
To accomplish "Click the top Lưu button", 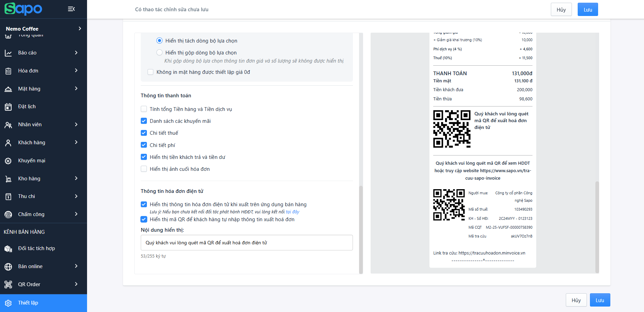I will [x=588, y=10].
